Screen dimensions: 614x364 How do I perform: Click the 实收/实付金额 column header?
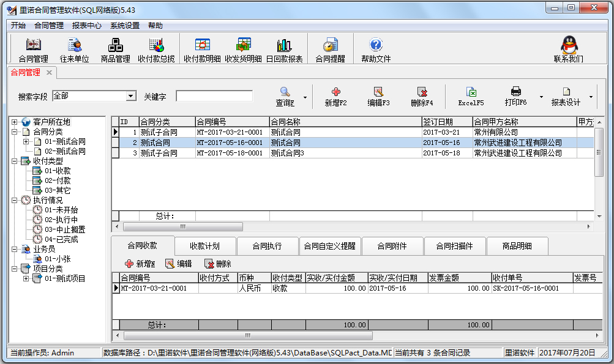coord(337,278)
